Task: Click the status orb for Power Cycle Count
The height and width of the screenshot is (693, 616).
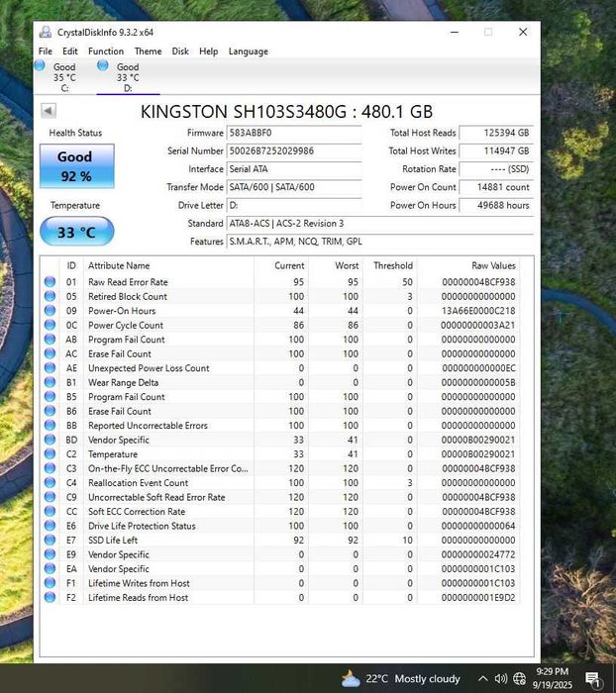Action: (x=50, y=325)
